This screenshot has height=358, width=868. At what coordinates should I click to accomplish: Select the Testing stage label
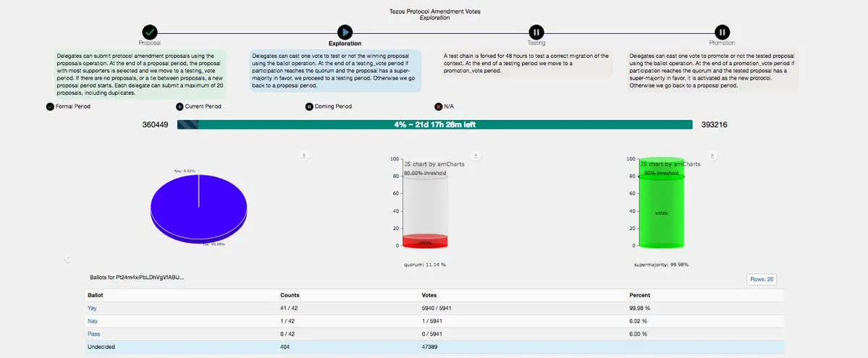pos(536,43)
